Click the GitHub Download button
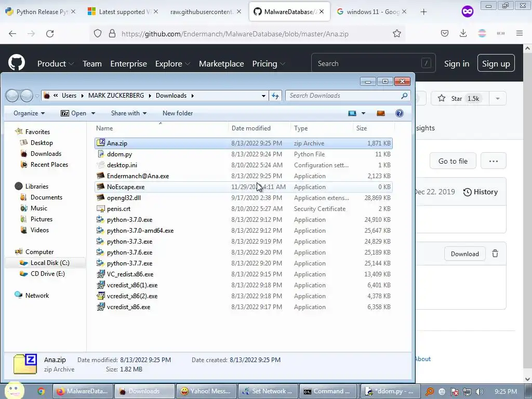The width and height of the screenshot is (532, 399). tap(465, 254)
